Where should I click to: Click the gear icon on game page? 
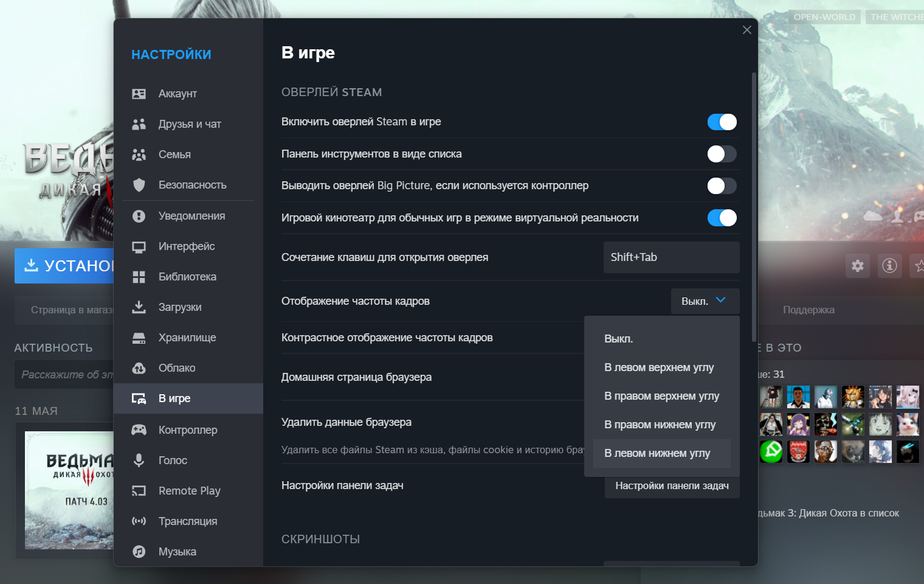[858, 266]
